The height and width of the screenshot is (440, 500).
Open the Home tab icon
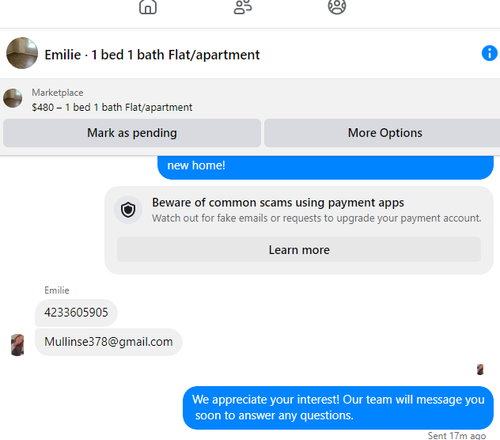tap(148, 7)
